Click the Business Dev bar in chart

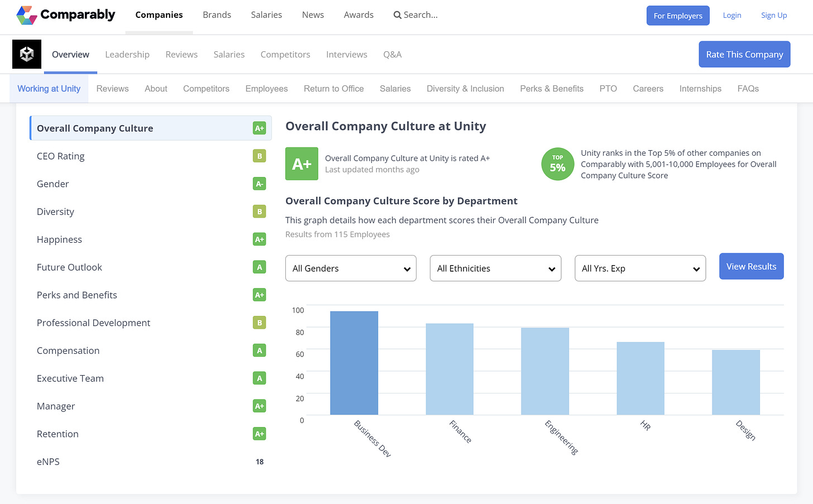(354, 363)
